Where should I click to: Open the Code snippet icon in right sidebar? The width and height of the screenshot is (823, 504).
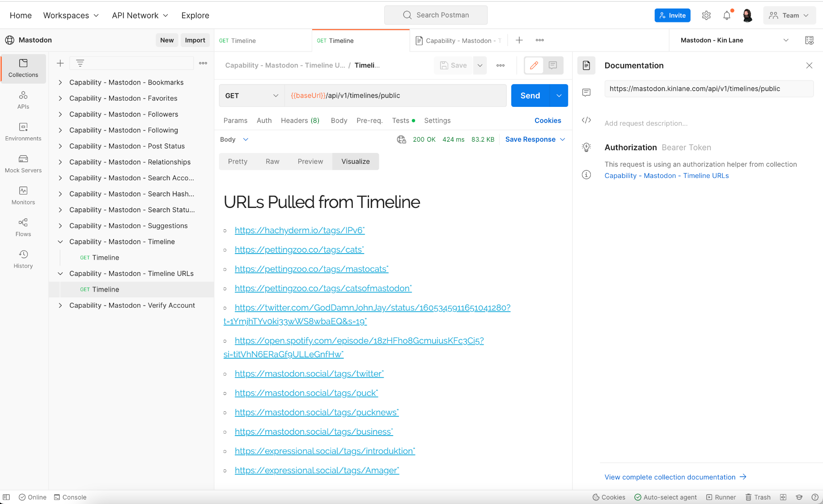[586, 120]
